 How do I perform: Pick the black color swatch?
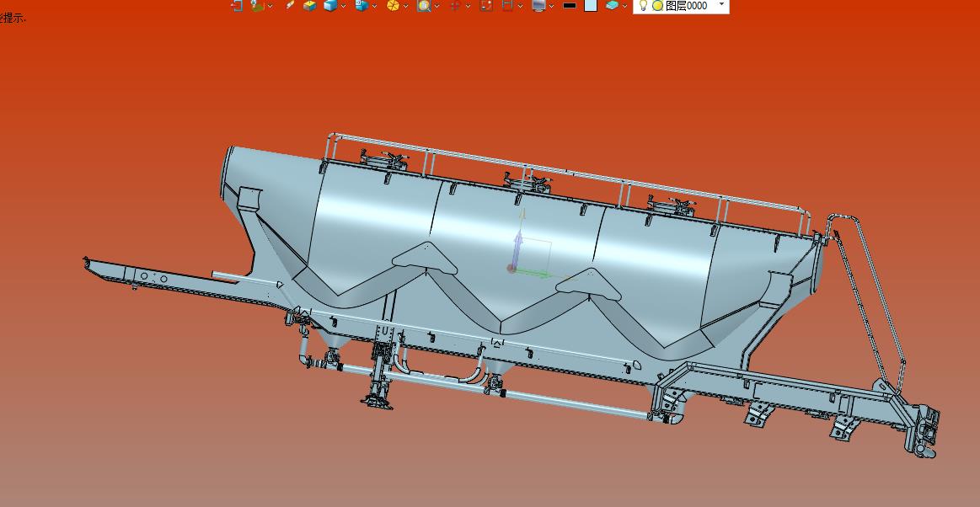coord(570,5)
